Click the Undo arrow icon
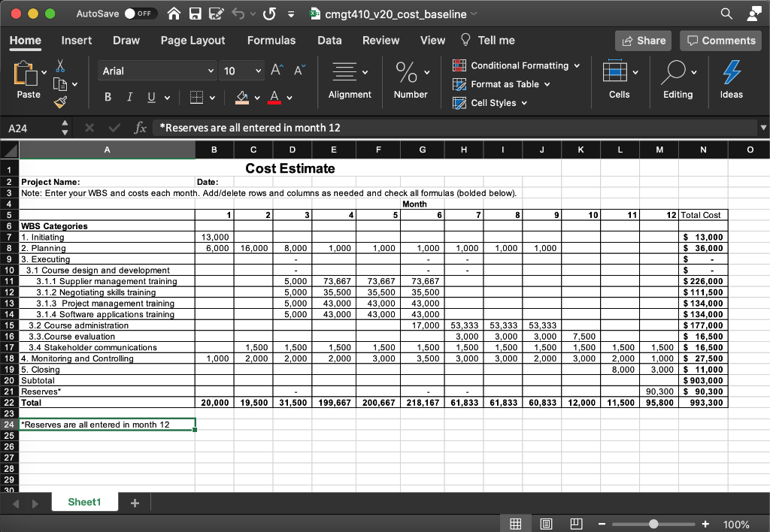The width and height of the screenshot is (770, 532). (238, 14)
